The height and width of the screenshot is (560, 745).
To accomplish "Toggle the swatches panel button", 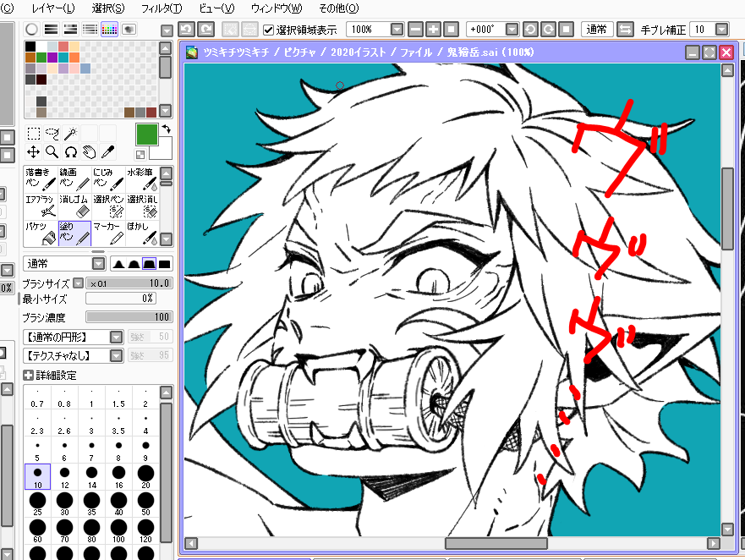I will pos(109,30).
